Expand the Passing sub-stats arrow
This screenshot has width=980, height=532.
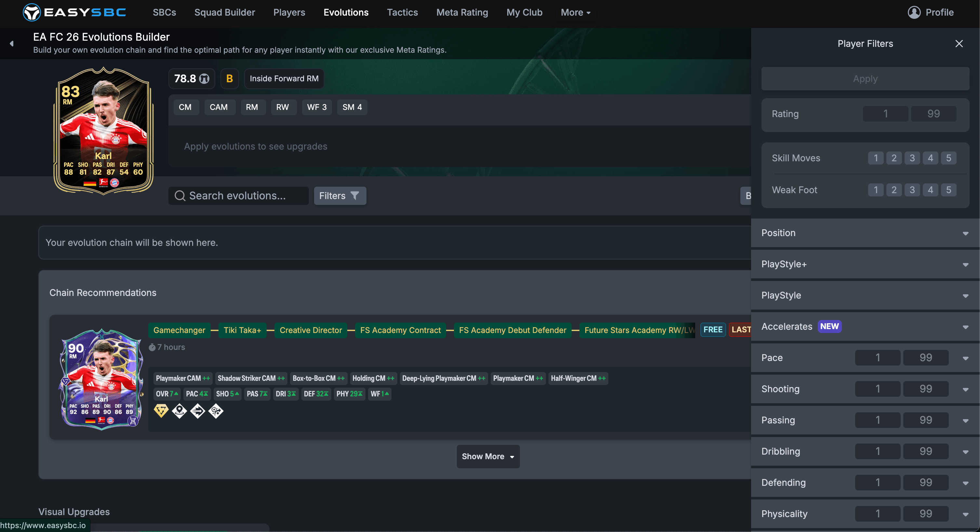[965, 420]
